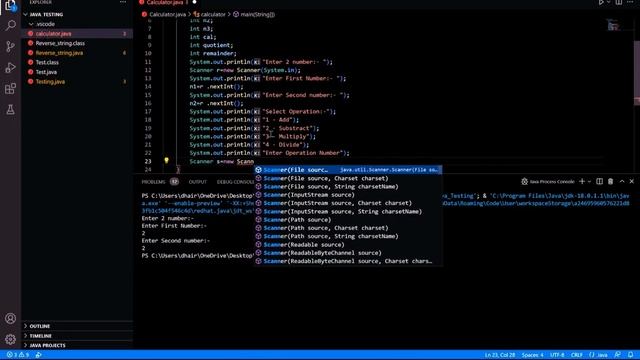The width and height of the screenshot is (640, 360).
Task: Open run options dropdown arrow
Action: point(608,2)
